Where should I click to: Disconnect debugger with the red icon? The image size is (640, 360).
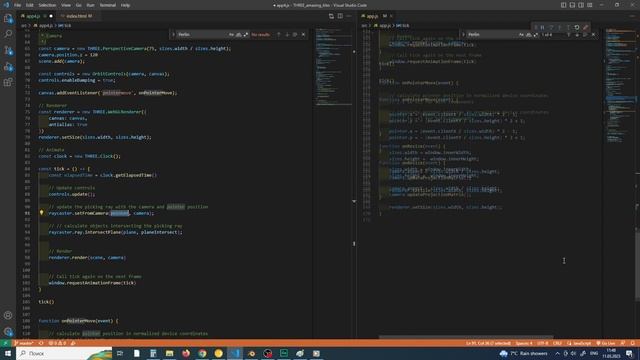coord(586,27)
